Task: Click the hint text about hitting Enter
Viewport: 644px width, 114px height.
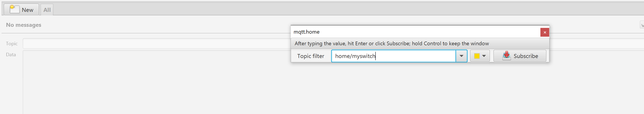Action: pyautogui.click(x=391, y=43)
